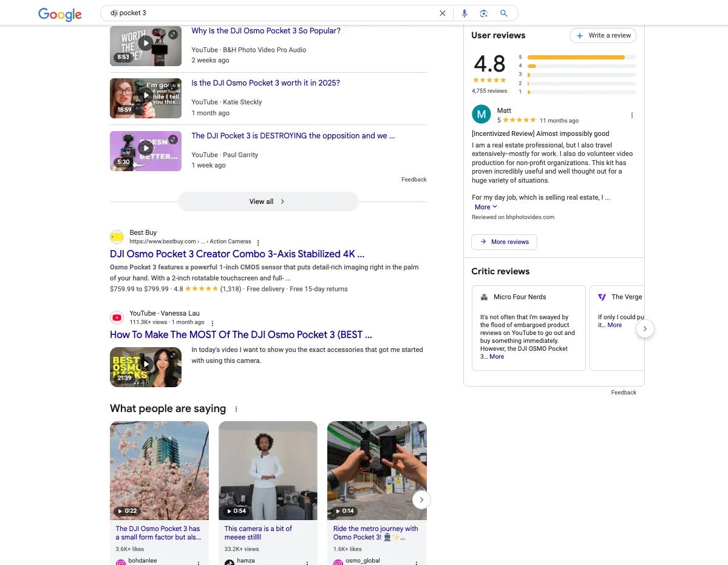The image size is (728, 565).
Task: Click the 1-star rating bar
Action: [x=582, y=92]
